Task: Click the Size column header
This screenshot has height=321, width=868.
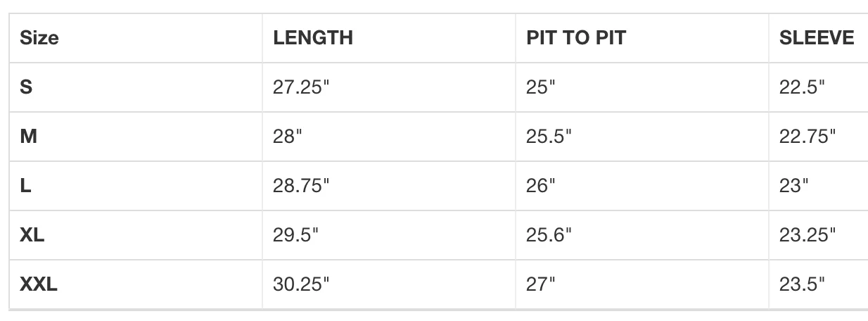Action: [39, 38]
